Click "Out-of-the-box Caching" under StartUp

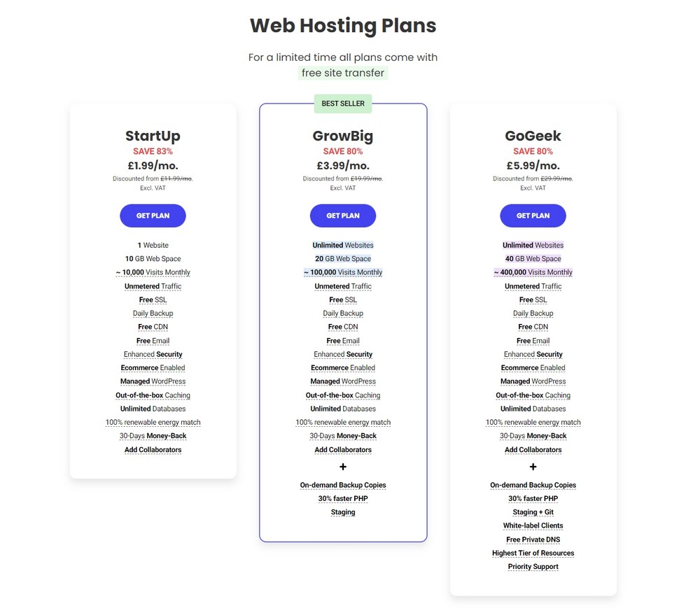click(153, 395)
